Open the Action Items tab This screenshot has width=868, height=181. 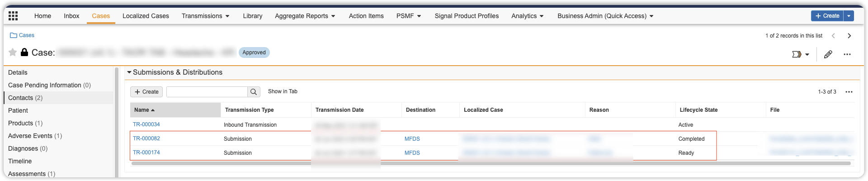(366, 16)
